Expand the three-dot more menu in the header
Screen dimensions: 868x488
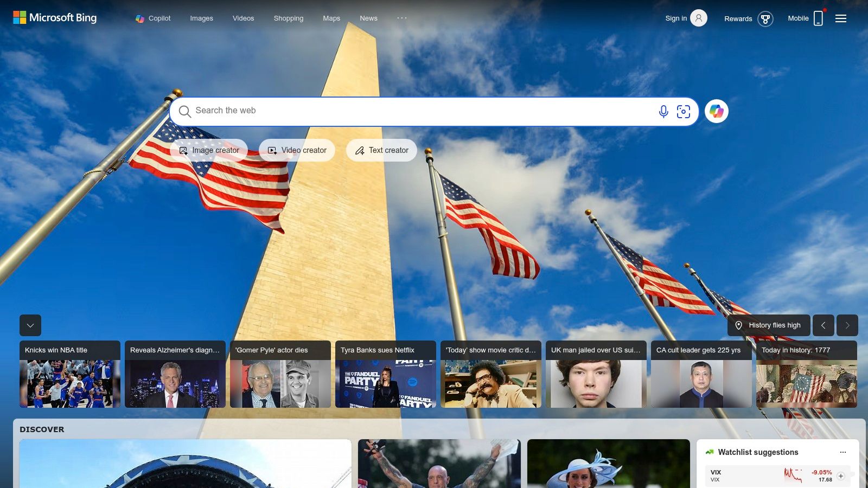click(401, 18)
